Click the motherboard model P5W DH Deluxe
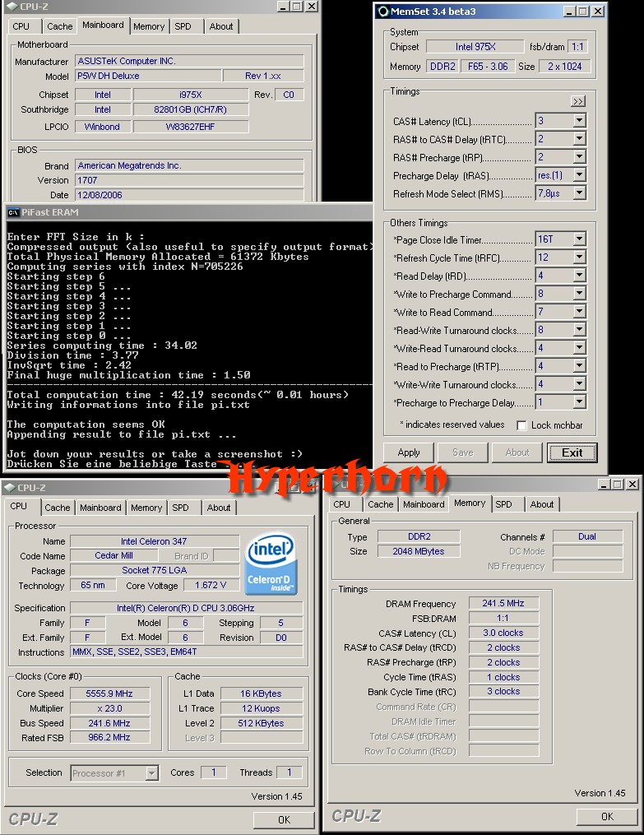This screenshot has height=835, width=644. pyautogui.click(x=148, y=76)
